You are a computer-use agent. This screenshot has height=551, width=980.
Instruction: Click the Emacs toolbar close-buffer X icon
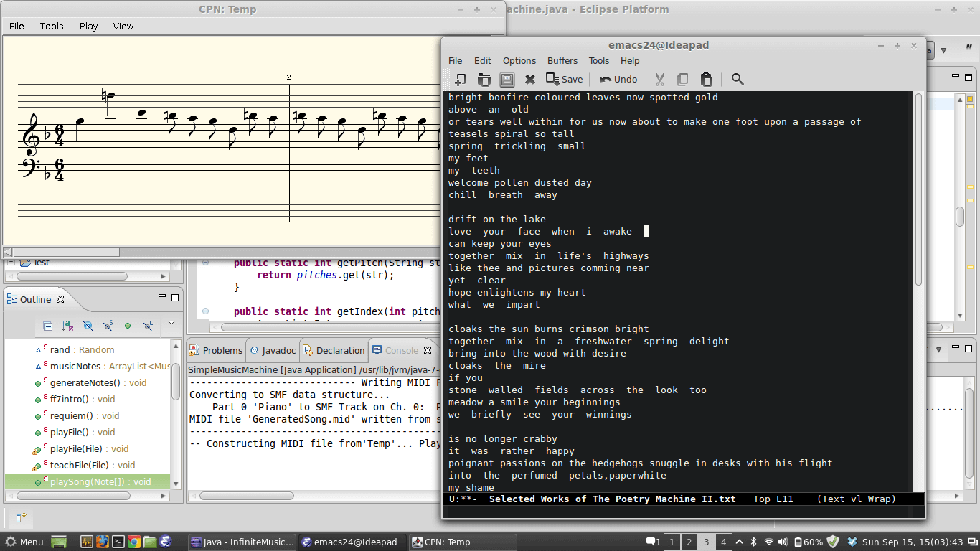pos(530,80)
